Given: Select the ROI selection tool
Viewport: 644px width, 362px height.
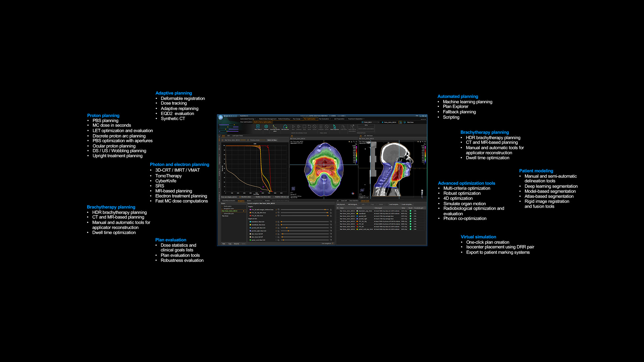Looking at the screenshot, I should click(x=285, y=127).
